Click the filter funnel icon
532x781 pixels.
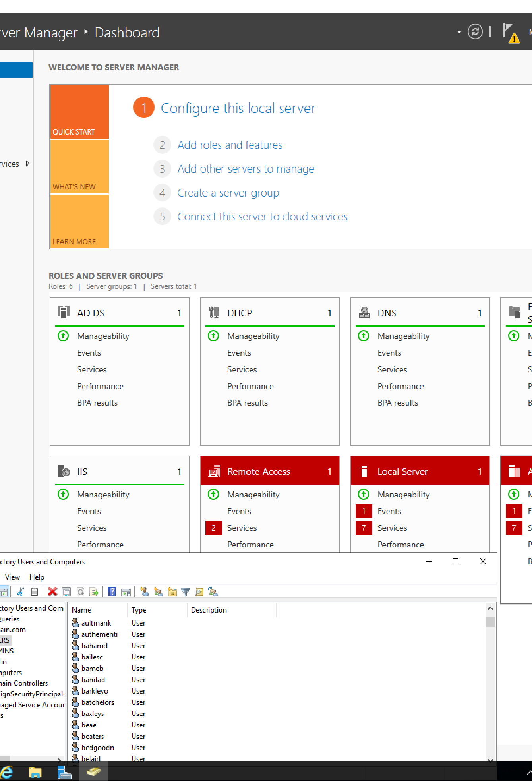(x=185, y=592)
